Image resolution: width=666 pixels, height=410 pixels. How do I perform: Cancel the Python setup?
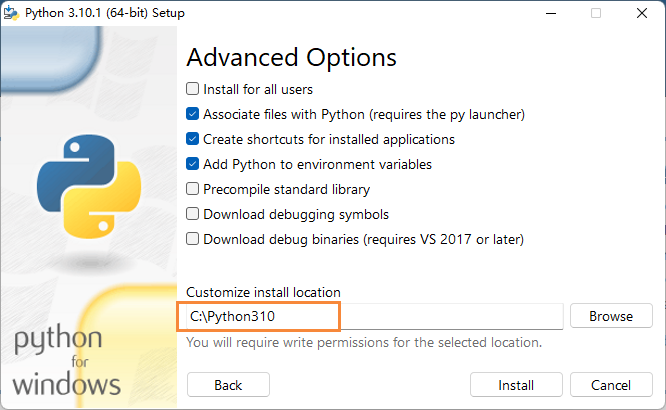tap(611, 385)
